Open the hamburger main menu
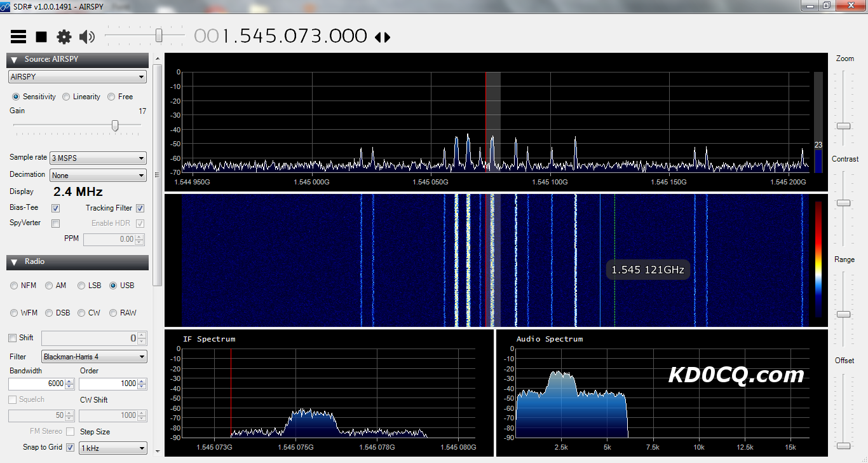This screenshot has width=868, height=463. click(18, 37)
